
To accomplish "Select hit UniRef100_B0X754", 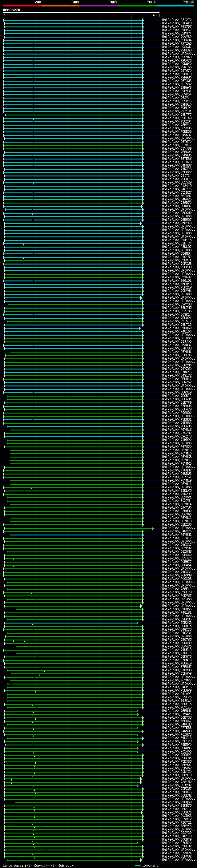I will pos(177,501).
